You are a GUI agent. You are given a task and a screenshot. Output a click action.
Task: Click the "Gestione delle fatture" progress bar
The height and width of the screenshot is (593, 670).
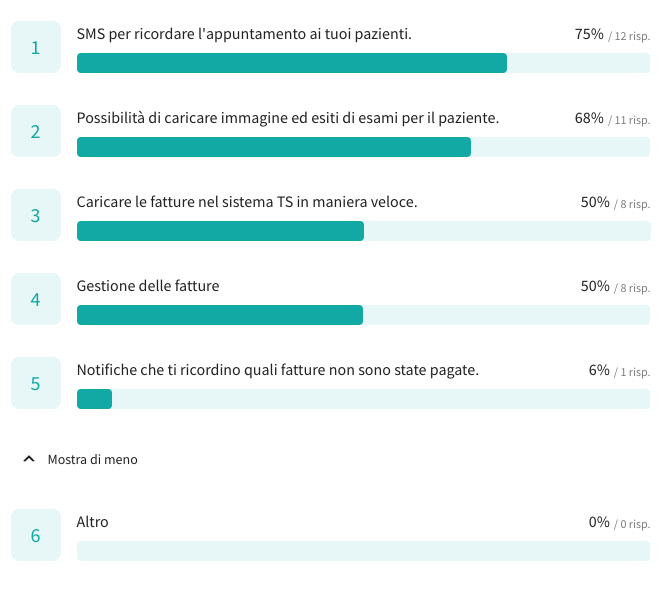coord(363,315)
